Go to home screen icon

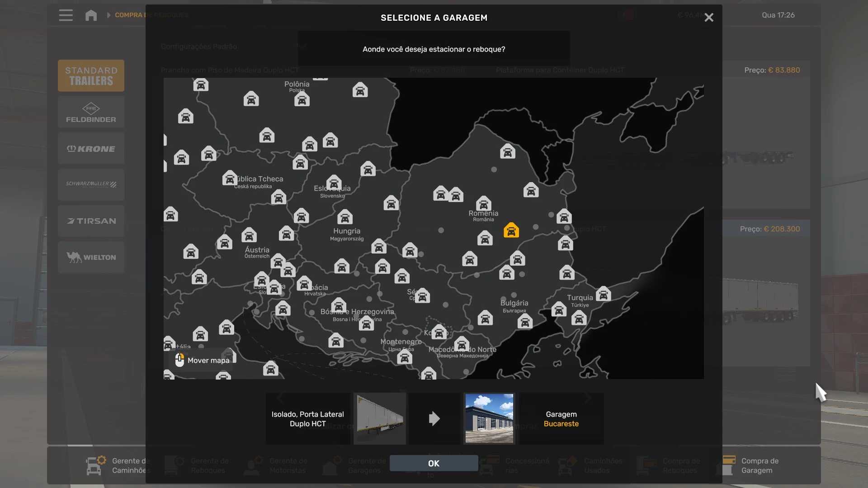pyautogui.click(x=91, y=15)
